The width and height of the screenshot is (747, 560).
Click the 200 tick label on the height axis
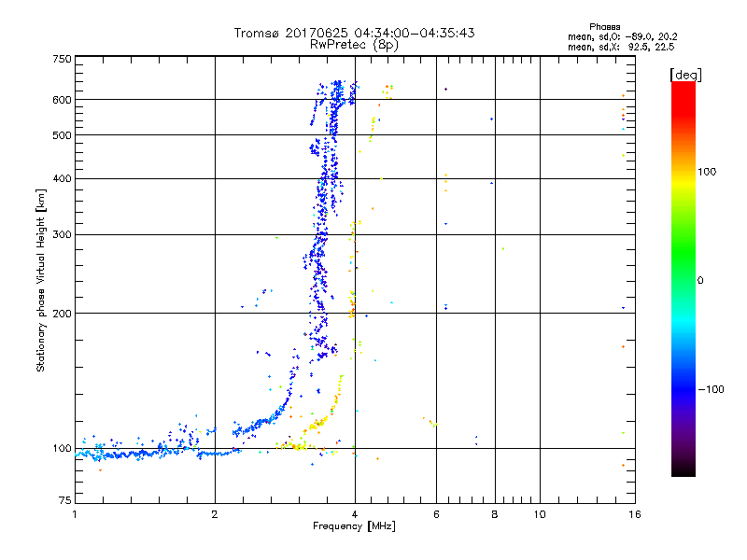[x=62, y=314]
